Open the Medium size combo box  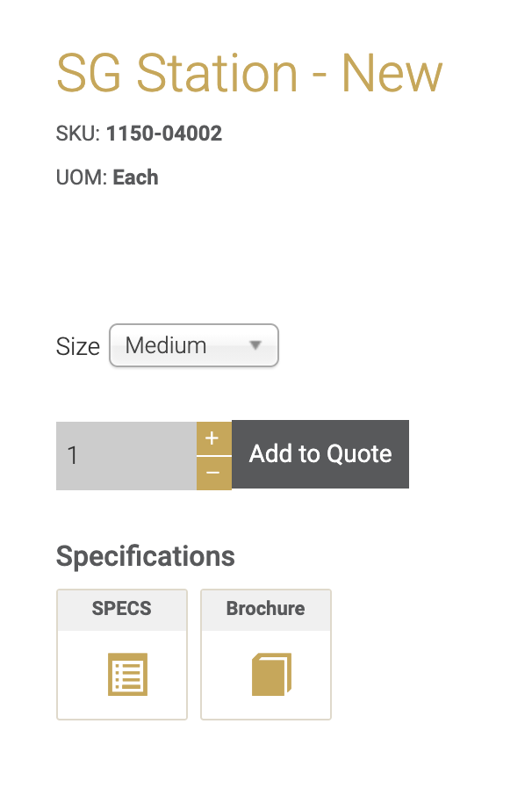coord(194,345)
